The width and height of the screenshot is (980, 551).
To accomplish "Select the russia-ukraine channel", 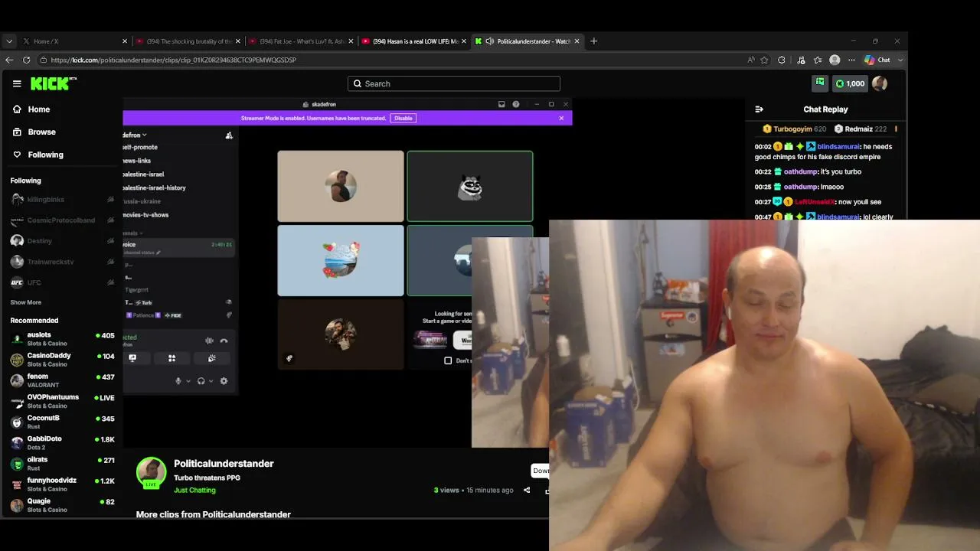I will 142,201.
